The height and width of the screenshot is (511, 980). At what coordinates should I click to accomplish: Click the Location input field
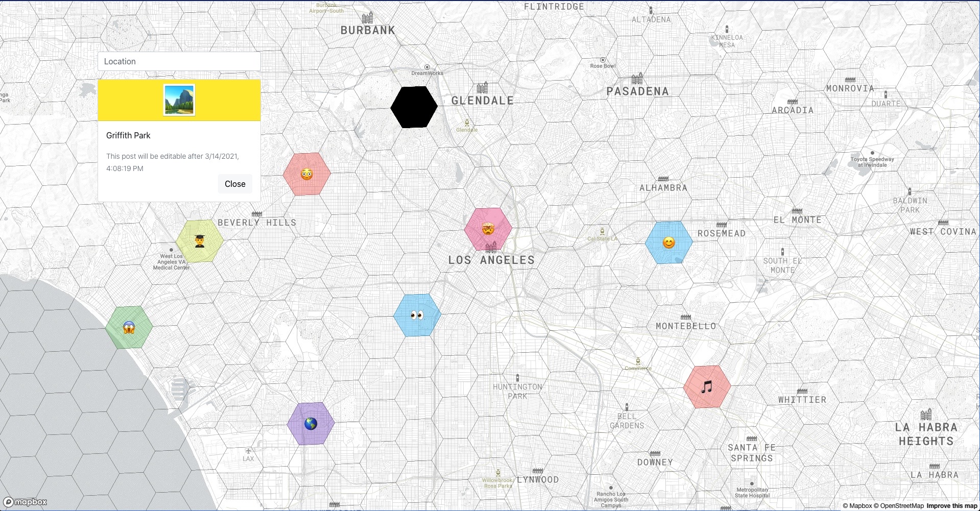[179, 61]
